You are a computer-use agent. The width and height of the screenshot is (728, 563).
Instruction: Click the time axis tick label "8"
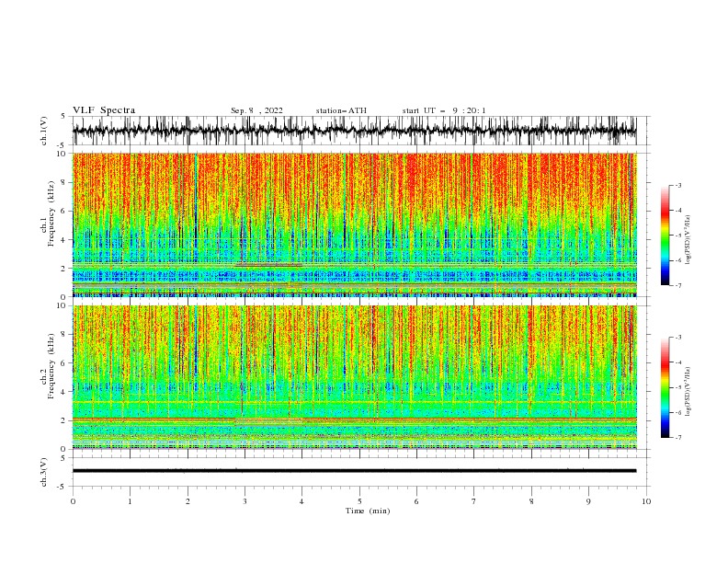(531, 501)
